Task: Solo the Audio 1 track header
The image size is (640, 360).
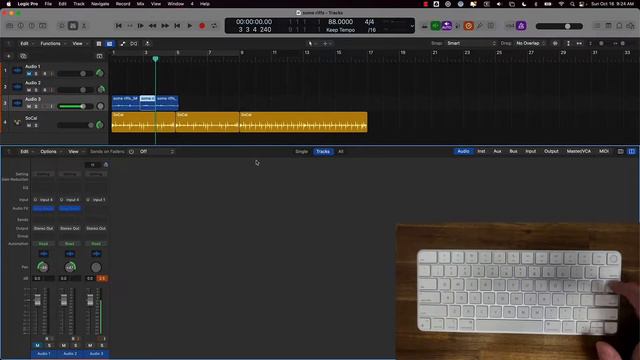Action: pyautogui.click(x=36, y=74)
